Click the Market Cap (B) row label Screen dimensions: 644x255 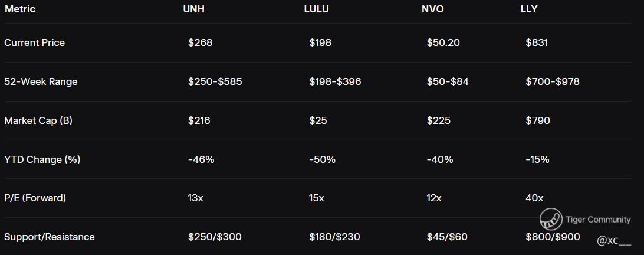38,120
